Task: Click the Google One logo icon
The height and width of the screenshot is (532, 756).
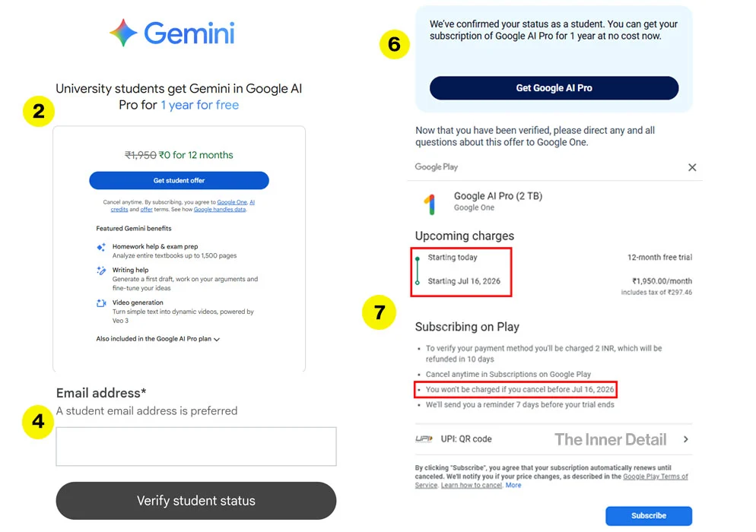Action: (x=430, y=204)
